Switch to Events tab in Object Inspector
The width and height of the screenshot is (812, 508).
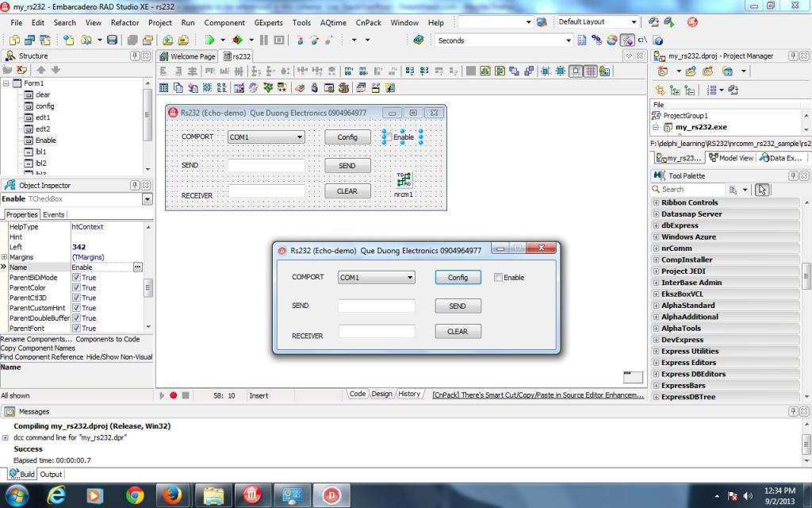coord(53,214)
